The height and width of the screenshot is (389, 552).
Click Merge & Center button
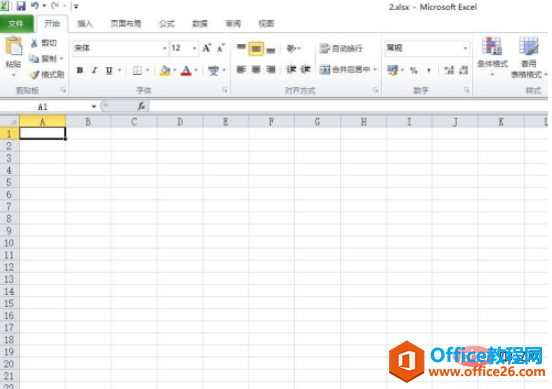pyautogui.click(x=345, y=70)
